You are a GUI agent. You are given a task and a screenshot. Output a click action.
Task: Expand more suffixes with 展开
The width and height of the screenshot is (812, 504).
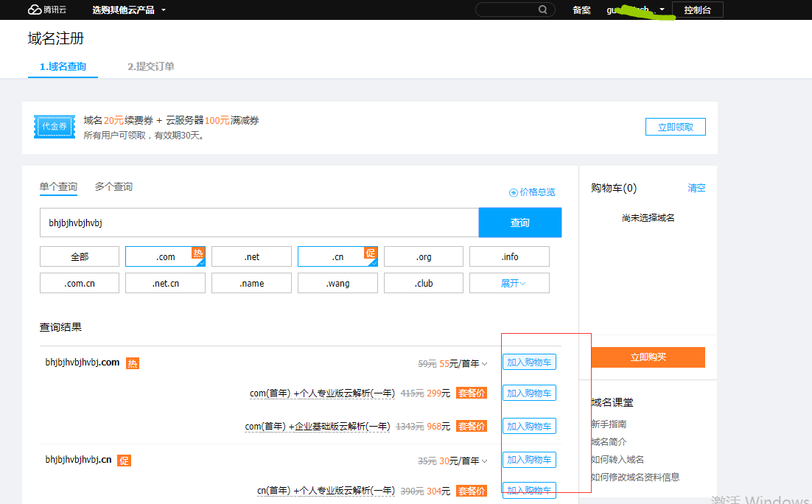coord(510,284)
